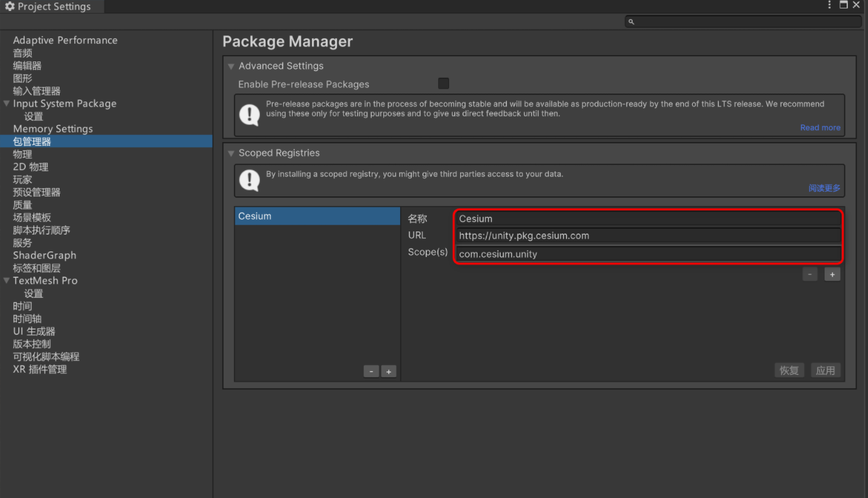Image resolution: width=868 pixels, height=498 pixels.
Task: Open Memory Settings category
Action: point(53,129)
